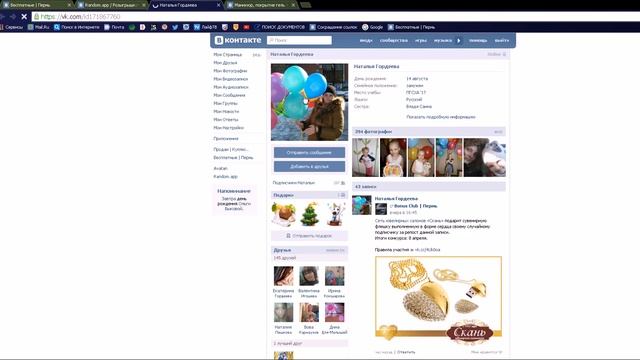Open 'Поиск в Интернете' bookmark
Screen dimensions: 640x360
[77, 27]
